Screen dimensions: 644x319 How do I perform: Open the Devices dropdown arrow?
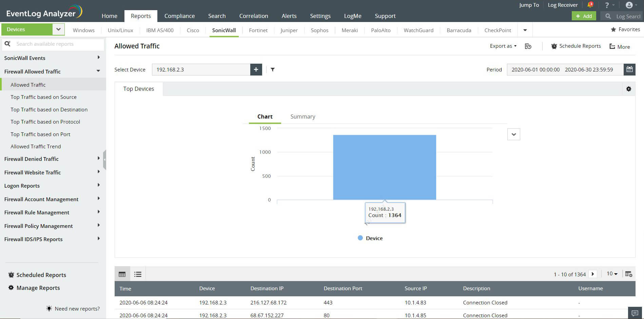point(58,29)
